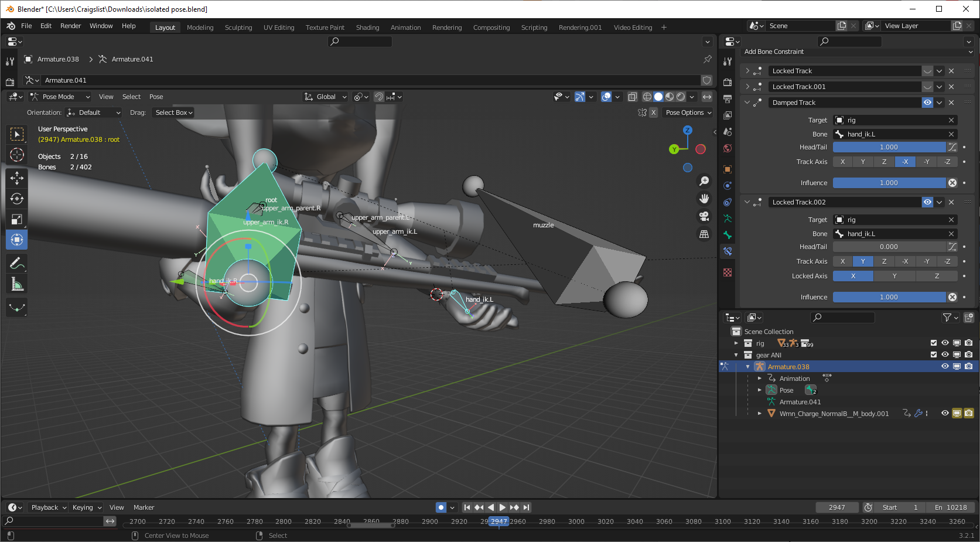
Task: Open the Render properties tab
Action: click(x=728, y=82)
